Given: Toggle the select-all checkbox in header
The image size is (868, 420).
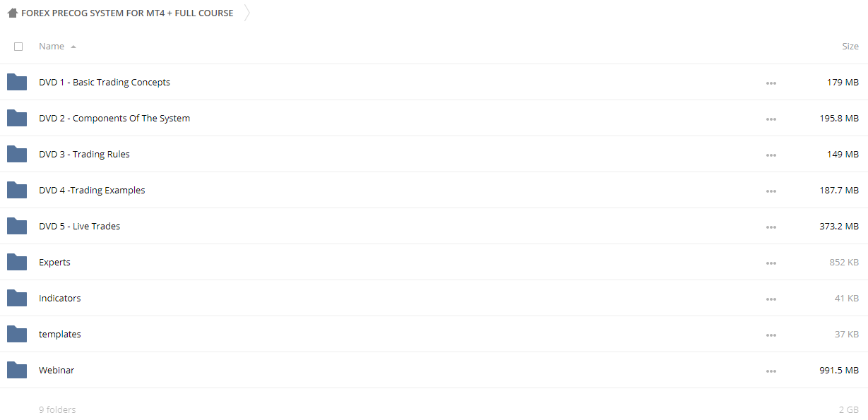Looking at the screenshot, I should click(18, 47).
